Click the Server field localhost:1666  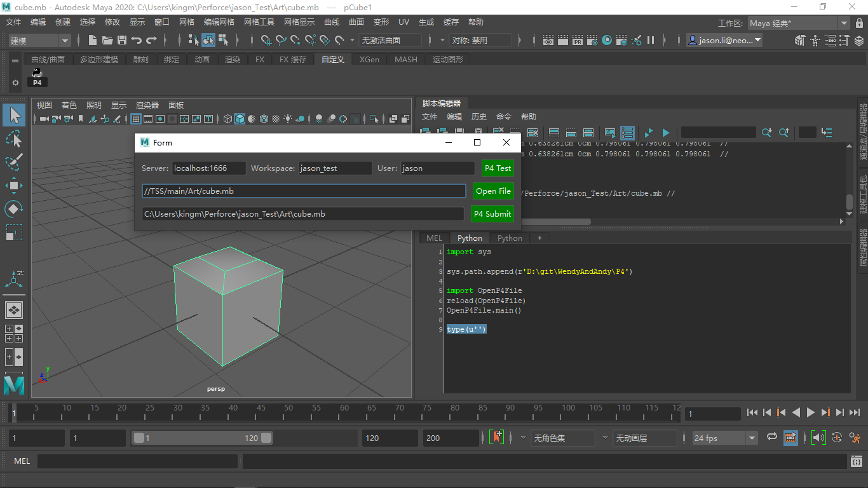(x=209, y=168)
